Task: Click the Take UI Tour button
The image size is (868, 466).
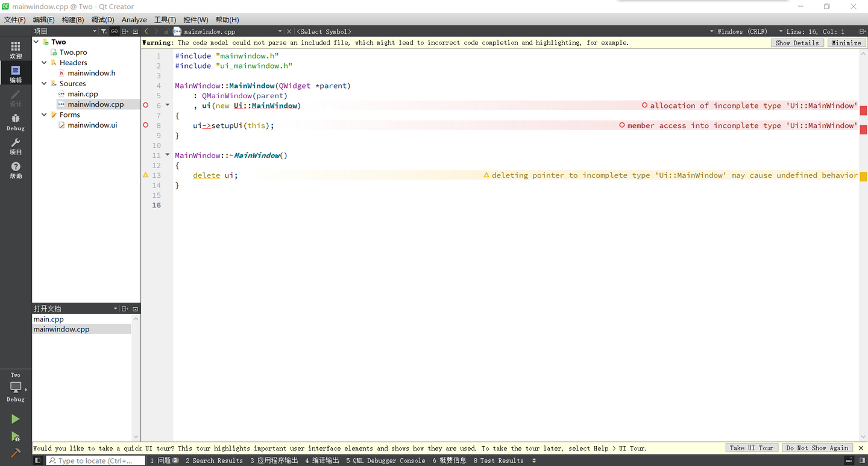Action: 751,448
